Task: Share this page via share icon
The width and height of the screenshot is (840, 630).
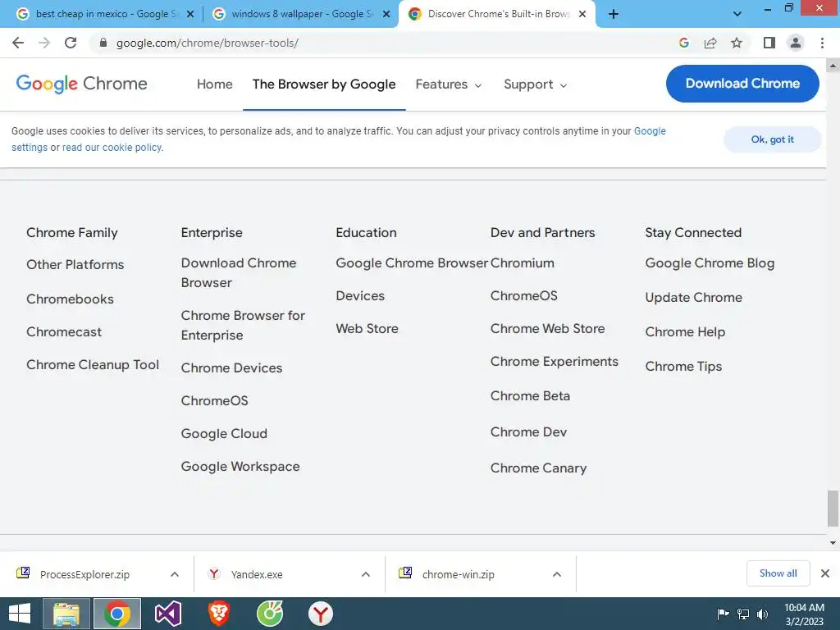Action: [x=710, y=43]
